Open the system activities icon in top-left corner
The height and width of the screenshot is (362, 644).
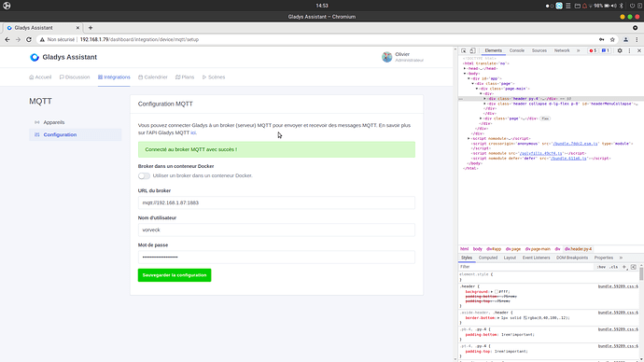(x=7, y=6)
